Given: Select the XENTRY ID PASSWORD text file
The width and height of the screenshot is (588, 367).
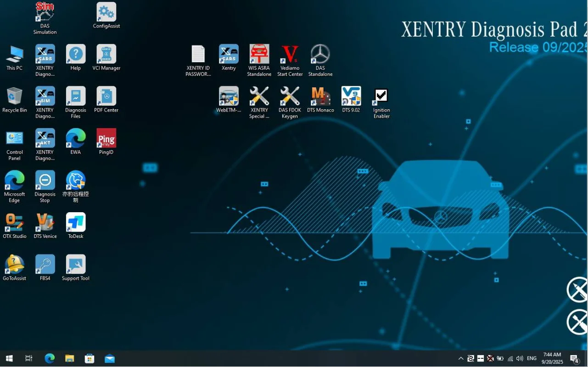Looking at the screenshot, I should (x=198, y=61).
